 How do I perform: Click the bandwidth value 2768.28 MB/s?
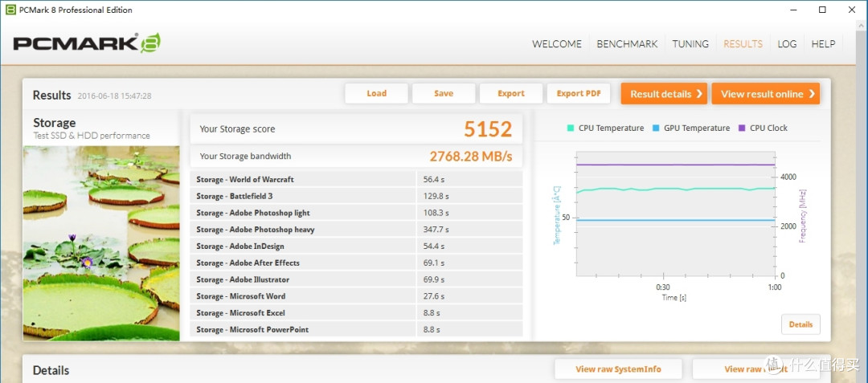[471, 157]
